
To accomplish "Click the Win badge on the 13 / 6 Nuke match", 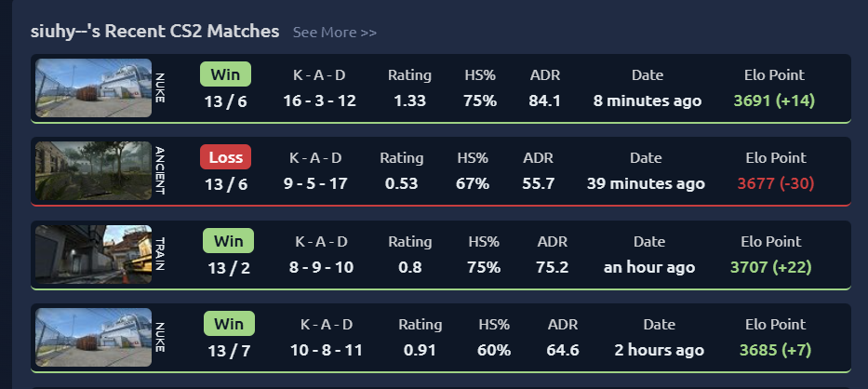I will click(x=225, y=74).
